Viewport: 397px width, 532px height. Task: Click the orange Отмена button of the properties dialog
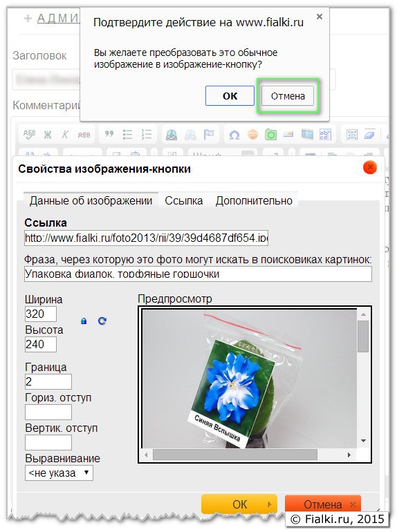pyautogui.click(x=322, y=504)
